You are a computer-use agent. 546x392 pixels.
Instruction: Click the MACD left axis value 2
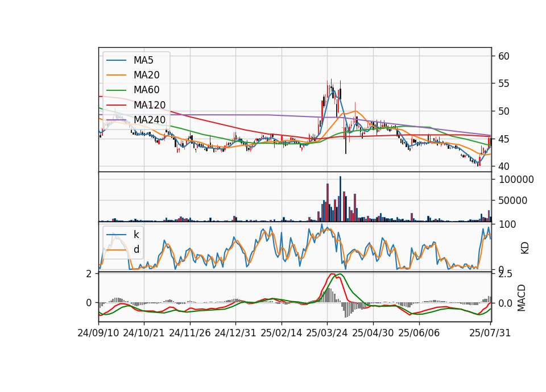click(x=89, y=274)
